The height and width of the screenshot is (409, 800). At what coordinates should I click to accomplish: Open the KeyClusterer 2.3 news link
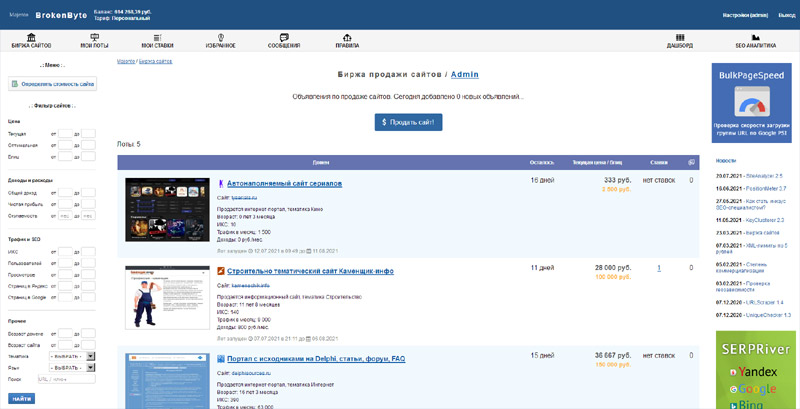point(764,220)
